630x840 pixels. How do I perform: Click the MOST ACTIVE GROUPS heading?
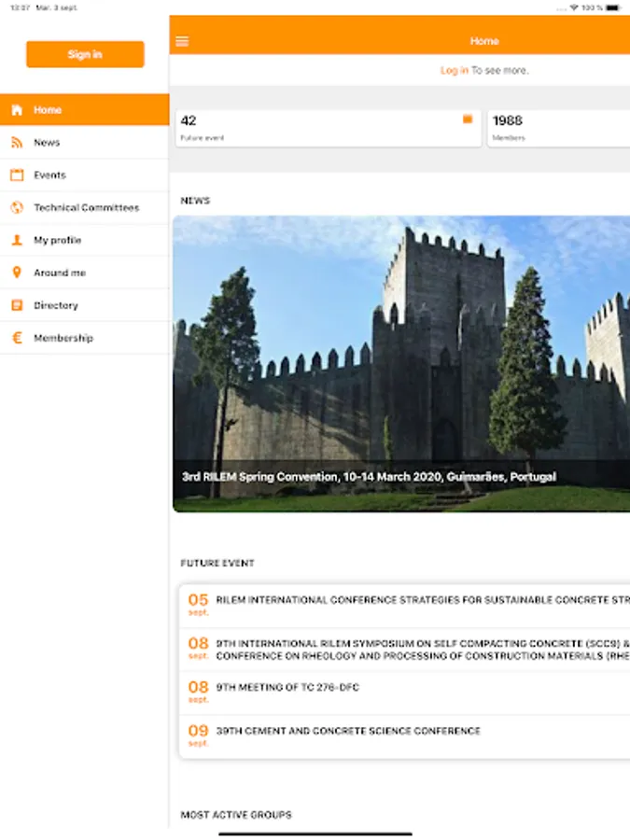click(x=236, y=815)
